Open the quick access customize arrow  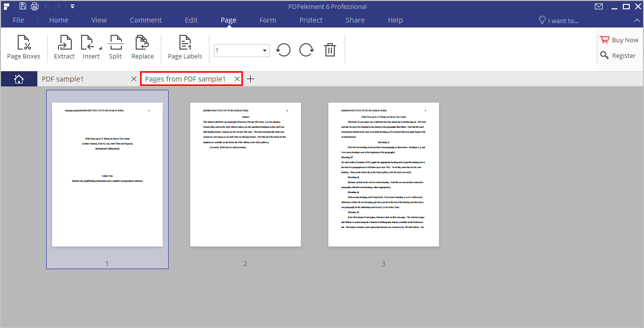pyautogui.click(x=72, y=6)
